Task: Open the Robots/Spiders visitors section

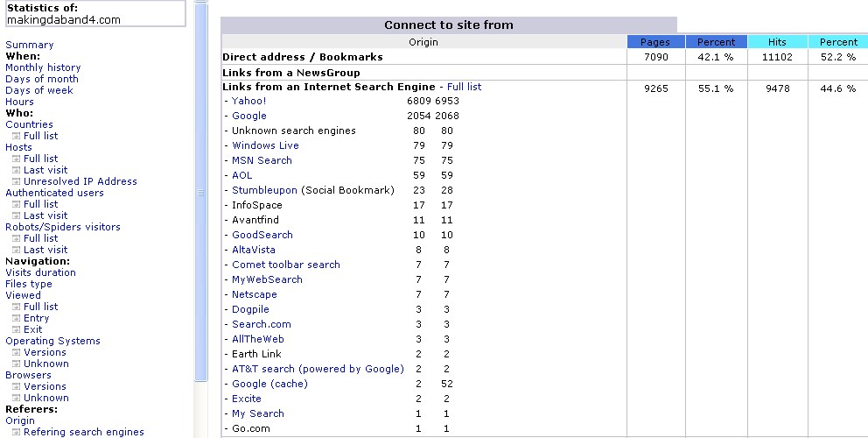Action: click(x=63, y=227)
